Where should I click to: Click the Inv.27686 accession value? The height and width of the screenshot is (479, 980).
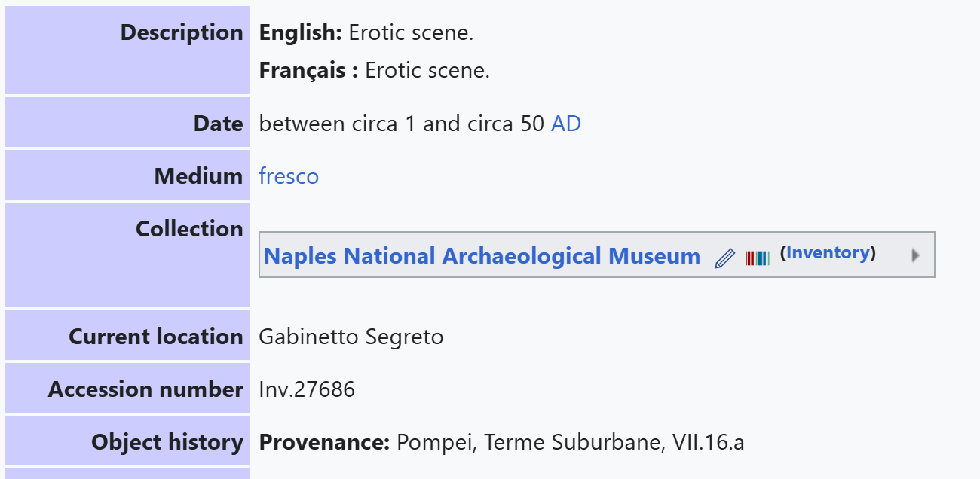307,389
